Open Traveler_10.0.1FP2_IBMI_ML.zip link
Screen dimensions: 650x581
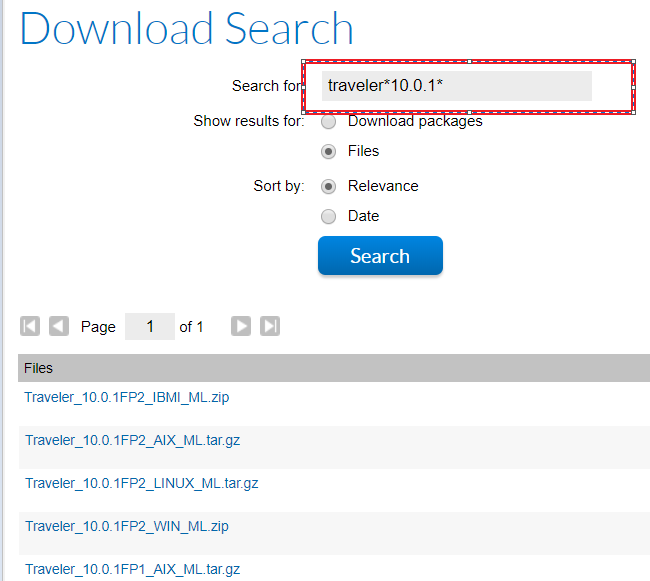[x=127, y=397]
